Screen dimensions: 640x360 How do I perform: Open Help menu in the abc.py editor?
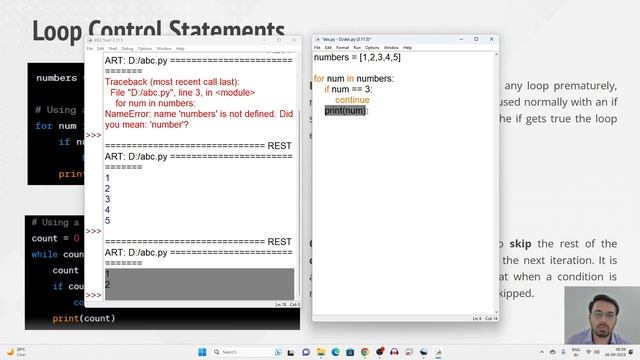[407, 48]
